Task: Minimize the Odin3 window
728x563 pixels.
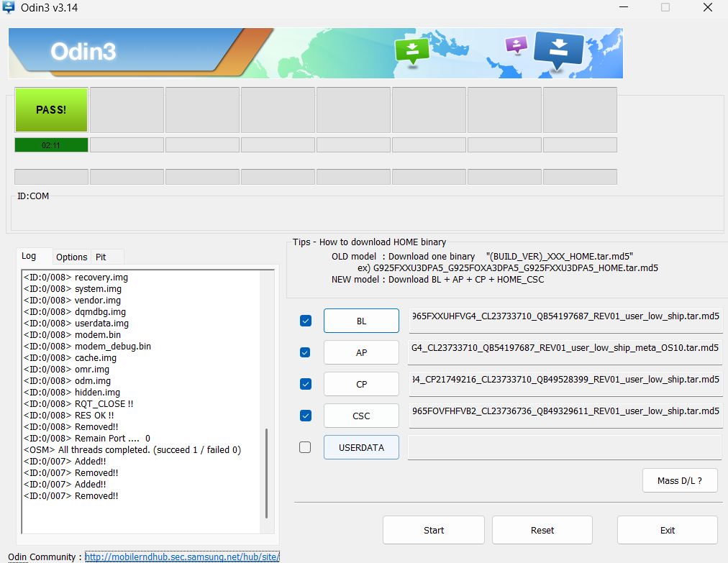Action: (x=624, y=7)
